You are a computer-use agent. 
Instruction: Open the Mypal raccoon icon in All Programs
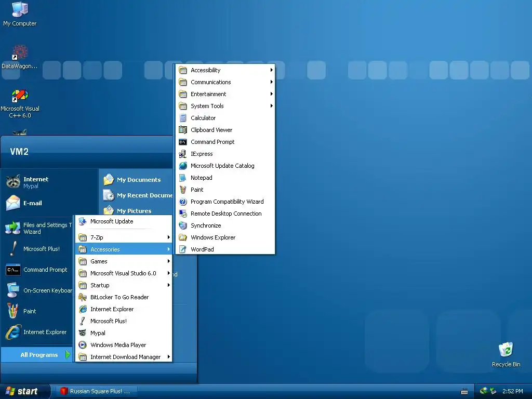[x=83, y=333]
